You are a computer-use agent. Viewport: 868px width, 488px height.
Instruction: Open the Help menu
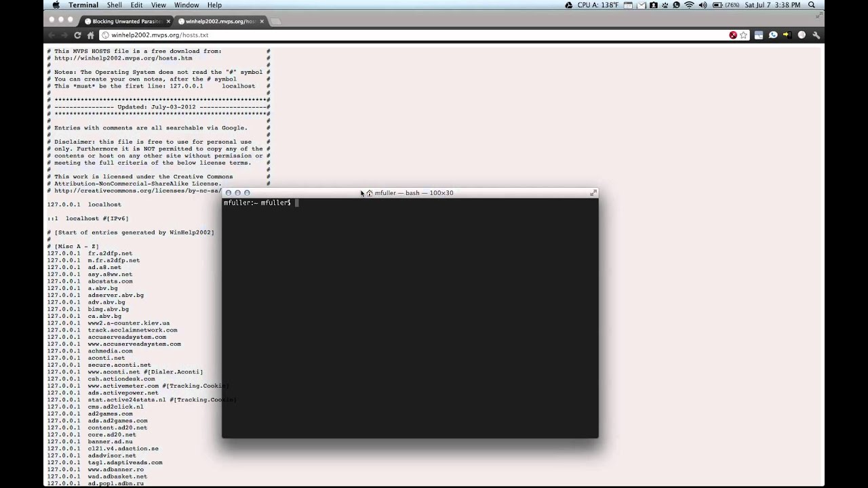214,5
